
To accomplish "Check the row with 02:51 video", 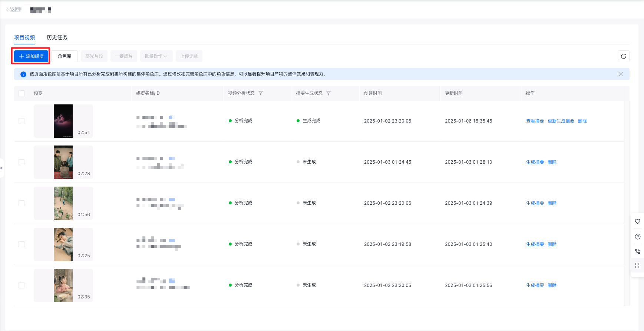I will (x=22, y=121).
